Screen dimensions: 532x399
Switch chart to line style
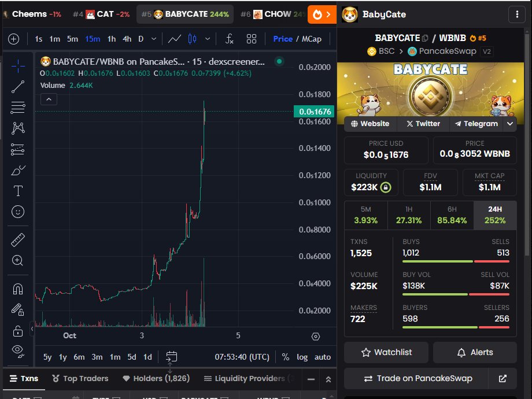click(175, 39)
